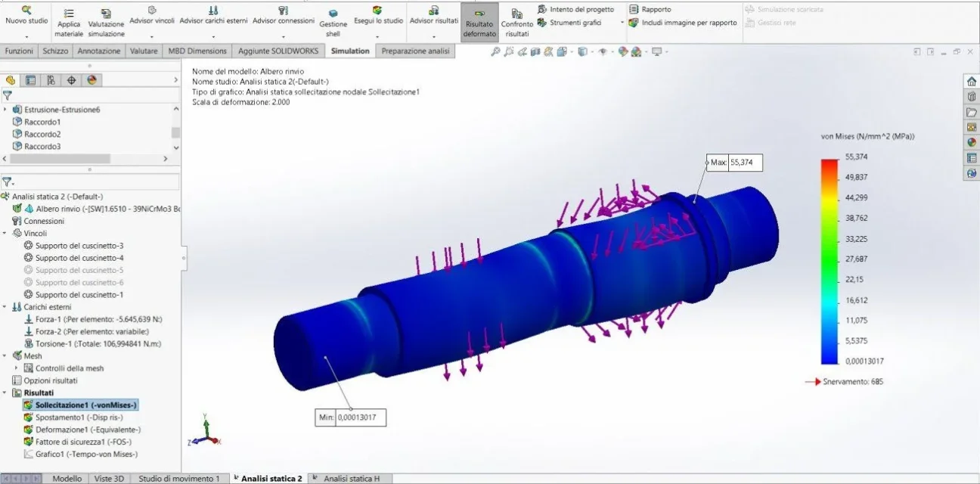This screenshot has width=980, height=484.
Task: Click Zoom to fit magnifier icon
Action: point(495,51)
